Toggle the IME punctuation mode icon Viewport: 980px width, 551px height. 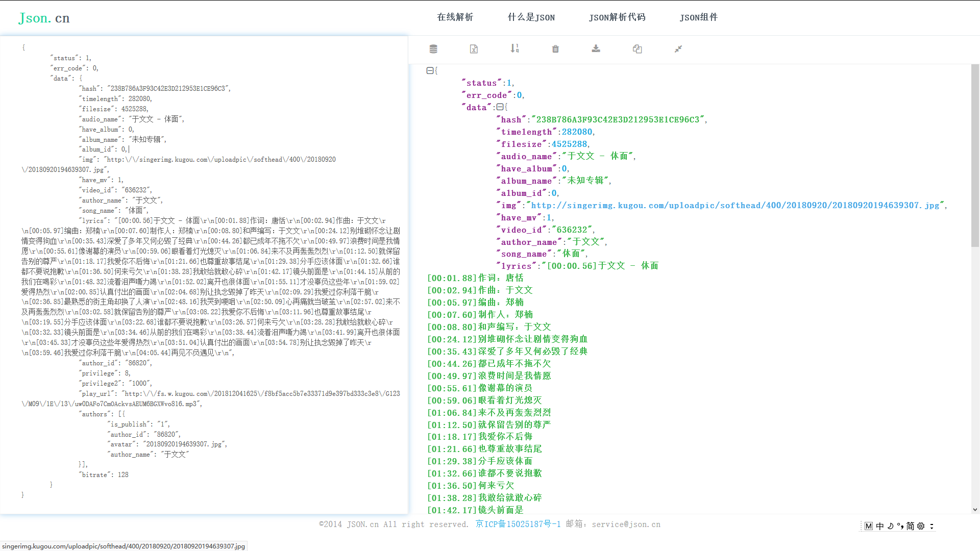[900, 526]
